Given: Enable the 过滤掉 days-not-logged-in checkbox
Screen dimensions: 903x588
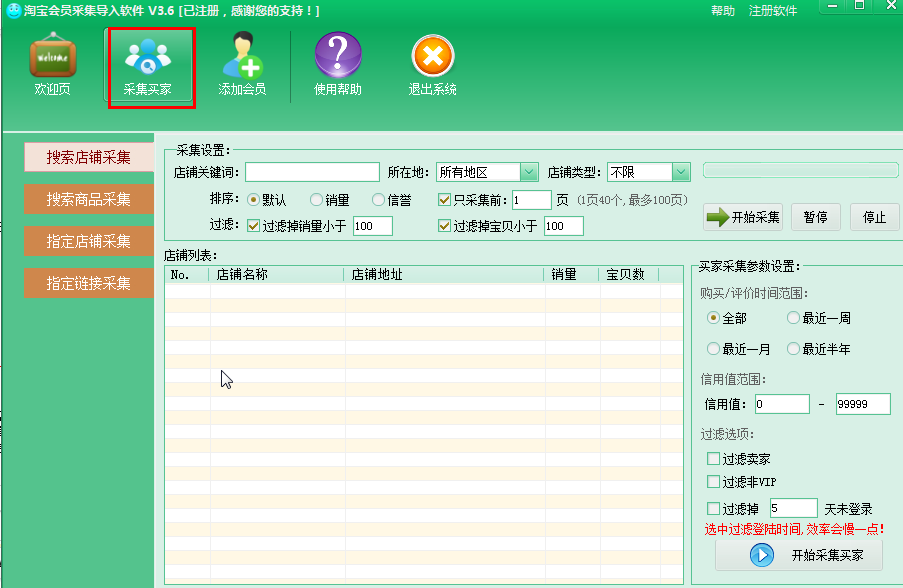Looking at the screenshot, I should [x=713, y=509].
